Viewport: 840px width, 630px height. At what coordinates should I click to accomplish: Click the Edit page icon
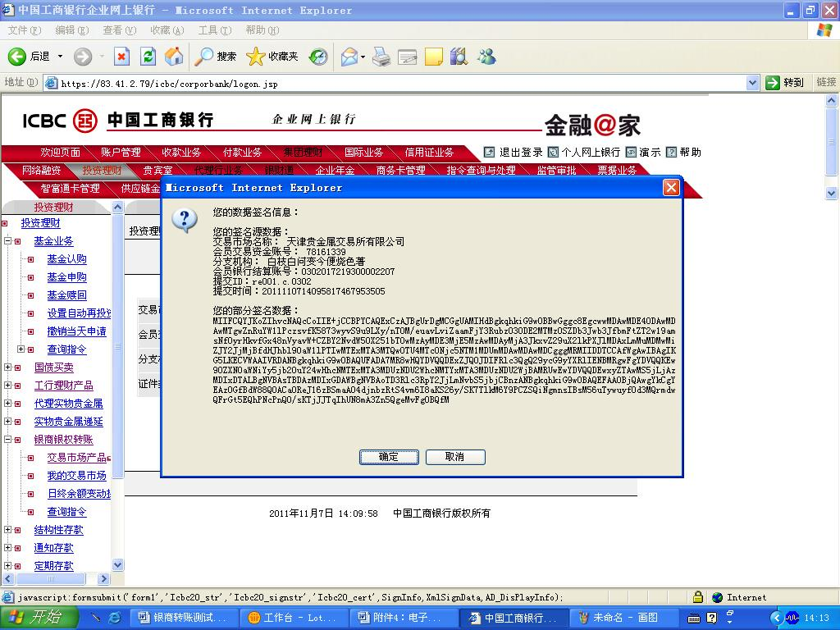click(408, 57)
